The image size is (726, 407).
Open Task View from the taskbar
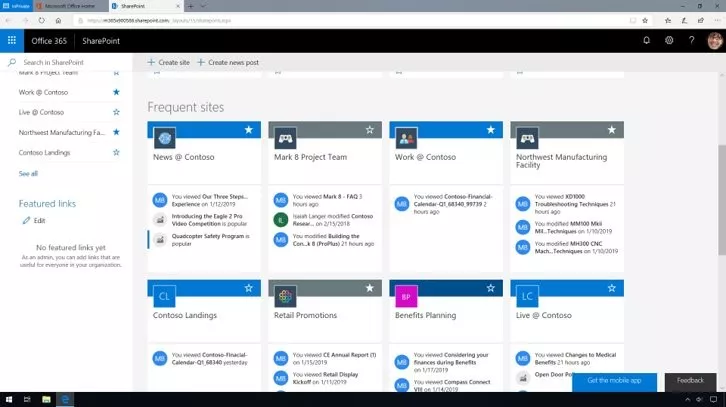27,399
